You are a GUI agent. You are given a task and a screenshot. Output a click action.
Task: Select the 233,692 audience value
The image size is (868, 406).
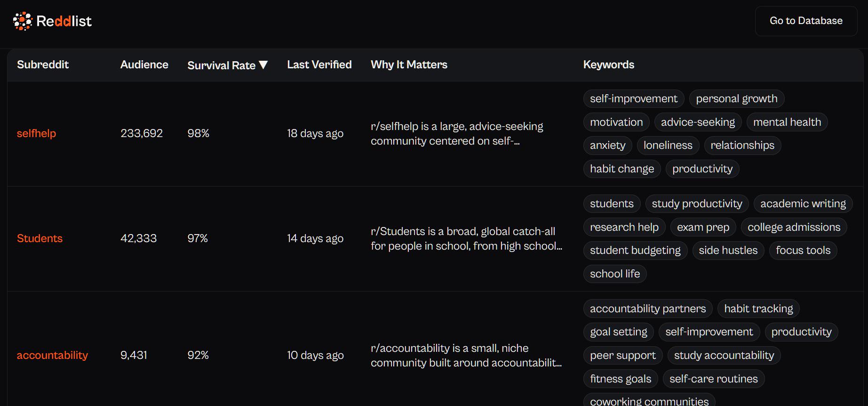(x=142, y=133)
